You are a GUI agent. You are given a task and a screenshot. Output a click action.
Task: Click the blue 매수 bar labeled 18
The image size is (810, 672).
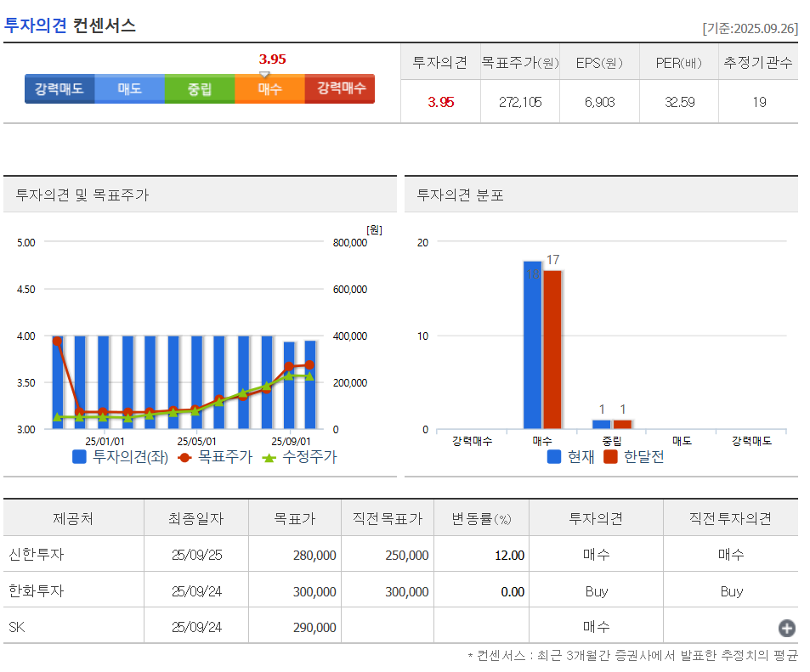coord(533,345)
